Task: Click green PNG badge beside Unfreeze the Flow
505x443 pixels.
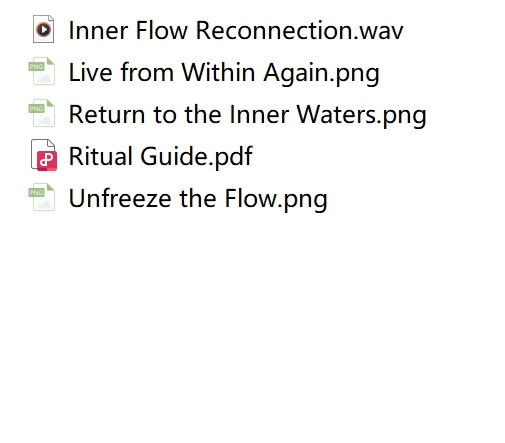Action: [36, 193]
